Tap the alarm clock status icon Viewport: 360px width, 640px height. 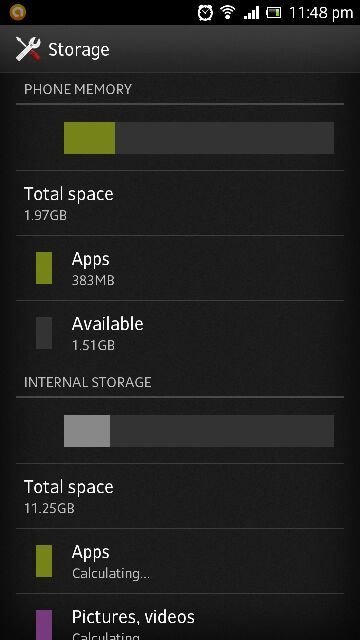point(205,13)
